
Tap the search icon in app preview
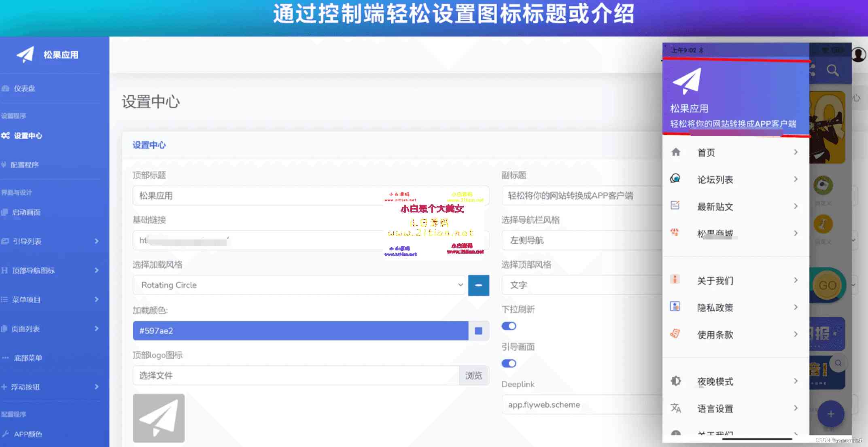[833, 70]
